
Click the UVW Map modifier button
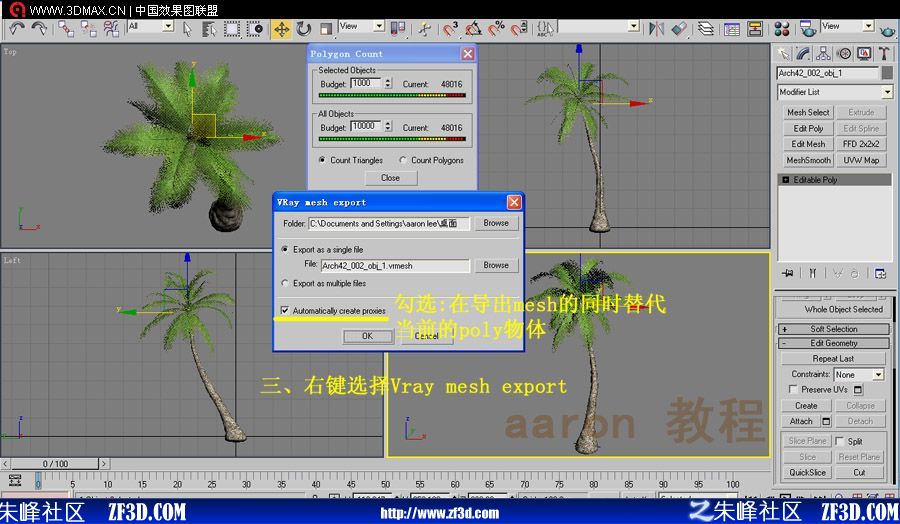pos(861,160)
